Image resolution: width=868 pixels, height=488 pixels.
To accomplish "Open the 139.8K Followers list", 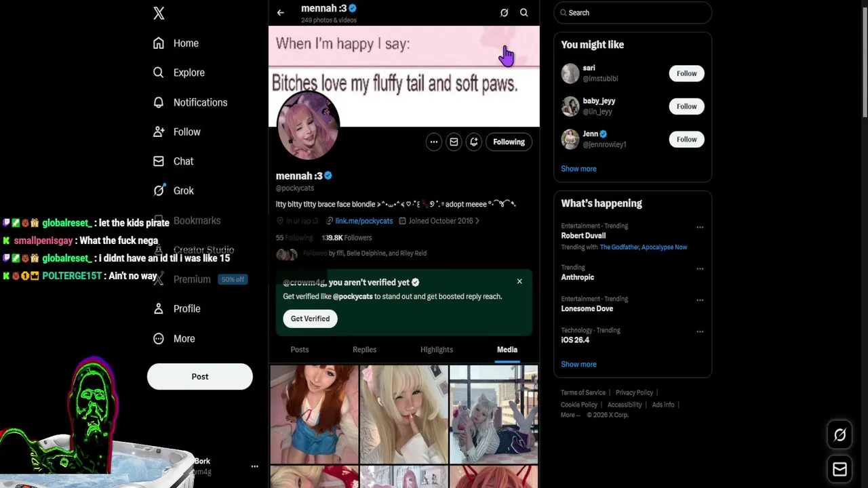I will tap(347, 238).
